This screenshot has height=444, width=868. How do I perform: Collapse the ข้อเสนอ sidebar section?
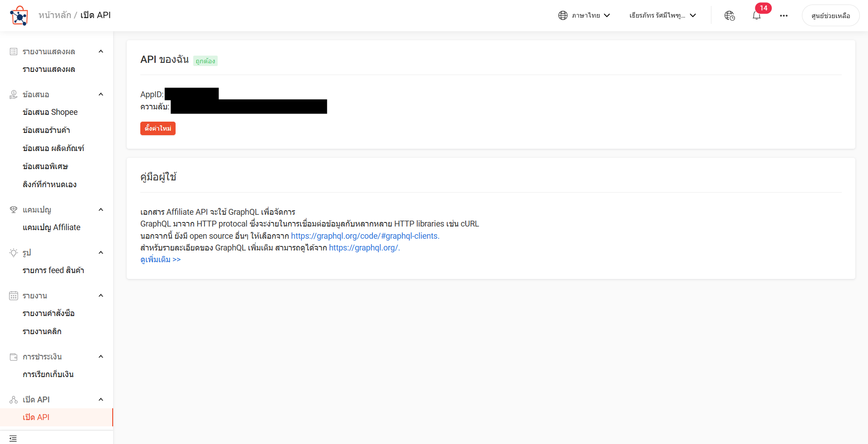tap(101, 94)
